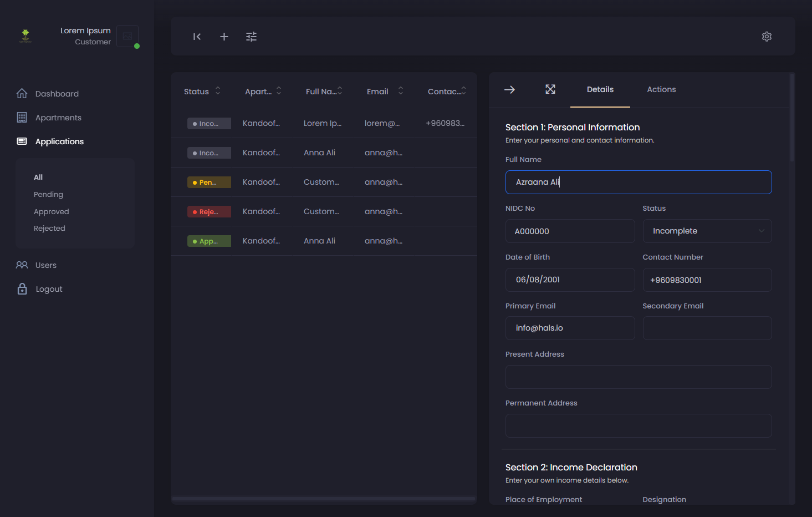Image resolution: width=812 pixels, height=517 pixels.
Task: Close the details panel using the right arrow
Action: click(509, 89)
